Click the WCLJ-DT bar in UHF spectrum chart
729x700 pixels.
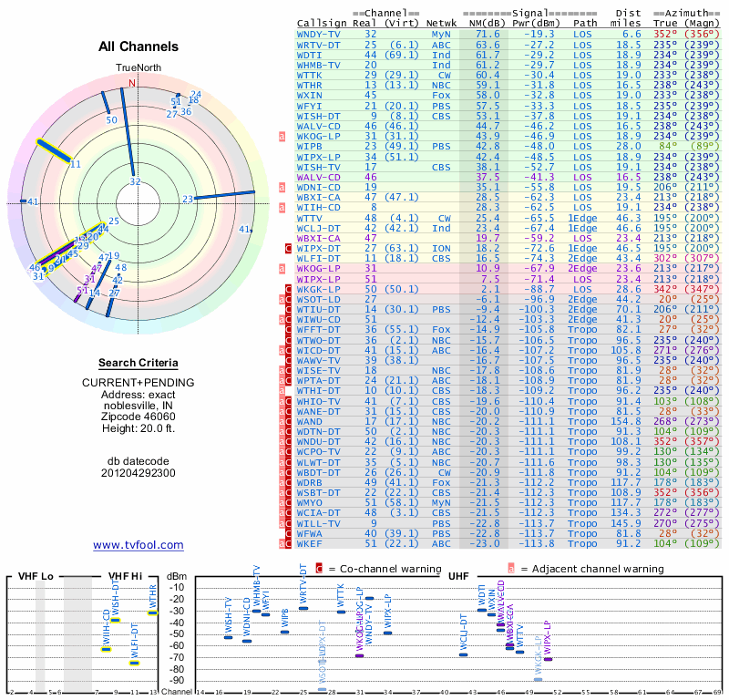(464, 655)
